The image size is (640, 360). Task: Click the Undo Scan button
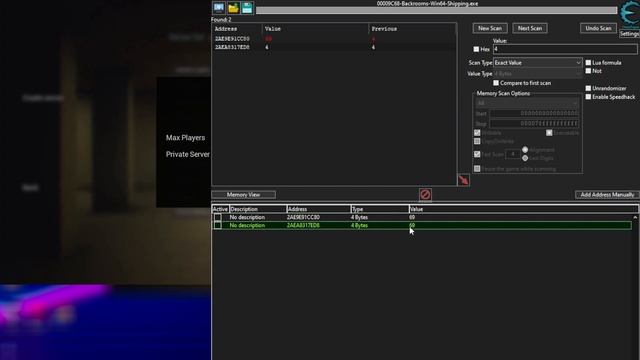coord(598,28)
